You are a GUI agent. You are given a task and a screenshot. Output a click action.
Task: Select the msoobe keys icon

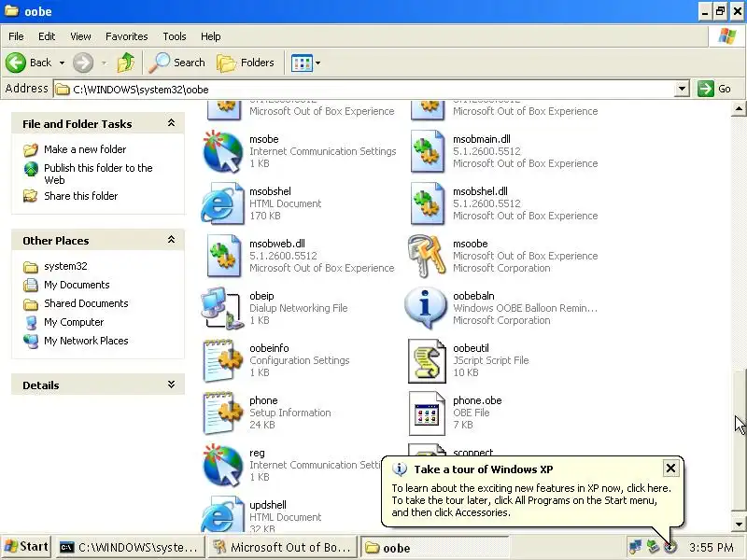pos(427,256)
